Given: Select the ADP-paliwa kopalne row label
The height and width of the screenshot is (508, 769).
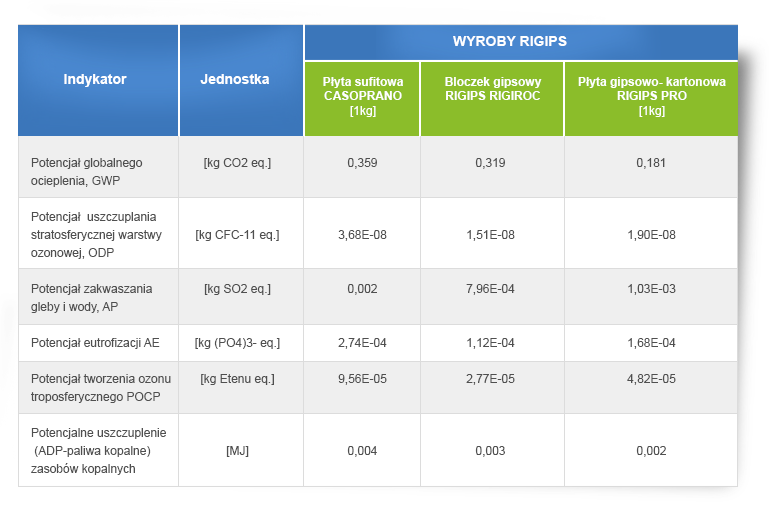Looking at the screenshot, I should click(99, 451).
